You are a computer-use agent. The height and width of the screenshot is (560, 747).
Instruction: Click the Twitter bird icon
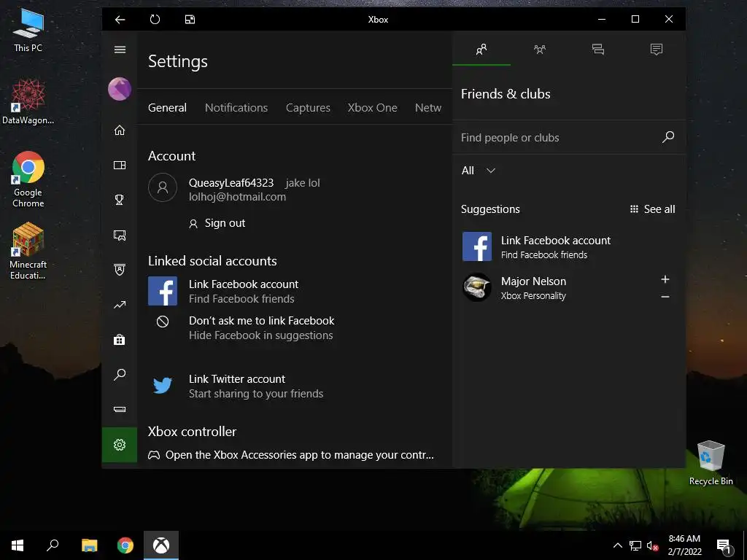[x=163, y=385]
